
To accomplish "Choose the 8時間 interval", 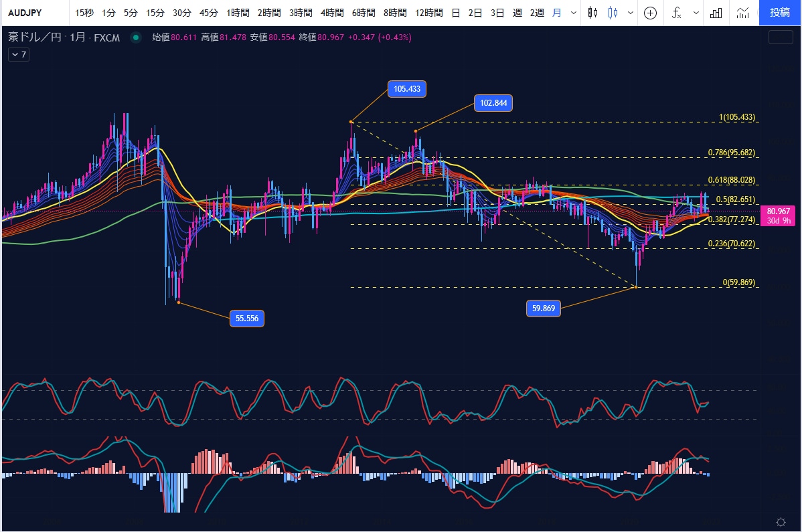I will click(x=395, y=13).
